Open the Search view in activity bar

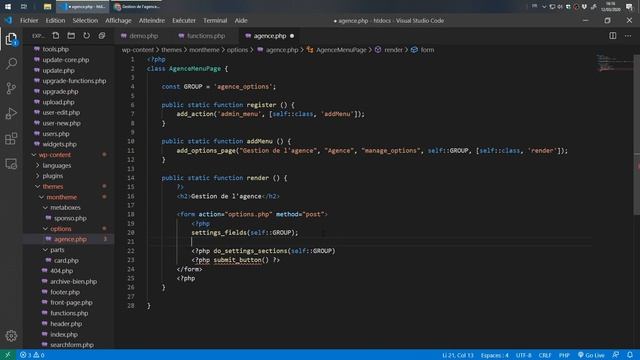click(x=11, y=63)
